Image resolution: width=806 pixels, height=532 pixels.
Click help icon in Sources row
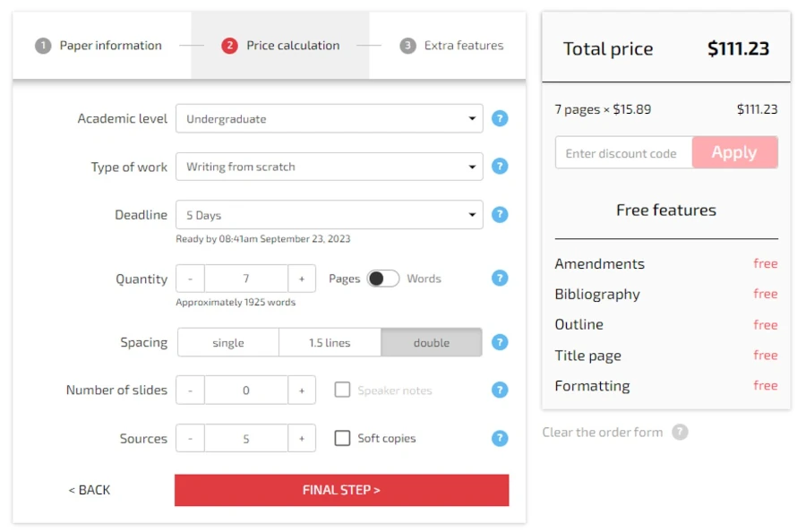pos(500,439)
